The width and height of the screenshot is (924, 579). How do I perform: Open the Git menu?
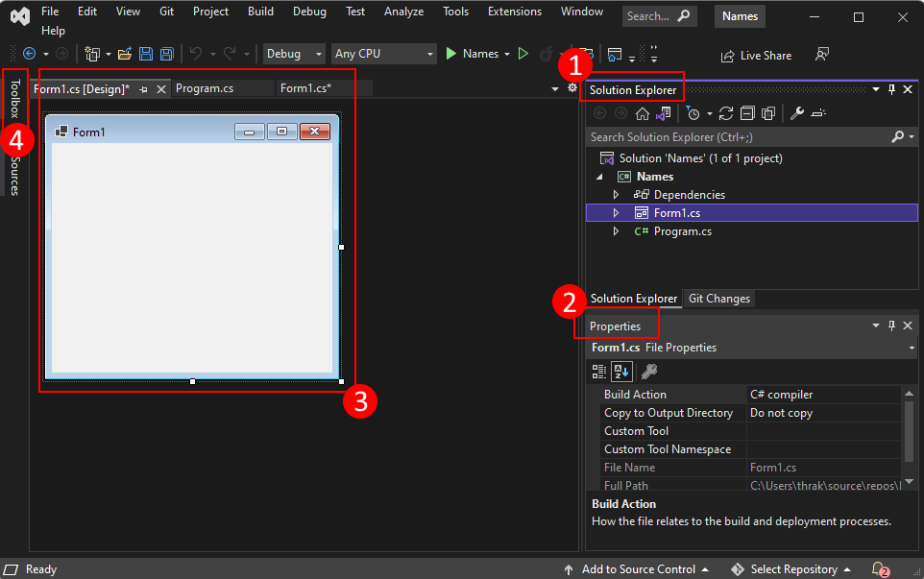165,12
